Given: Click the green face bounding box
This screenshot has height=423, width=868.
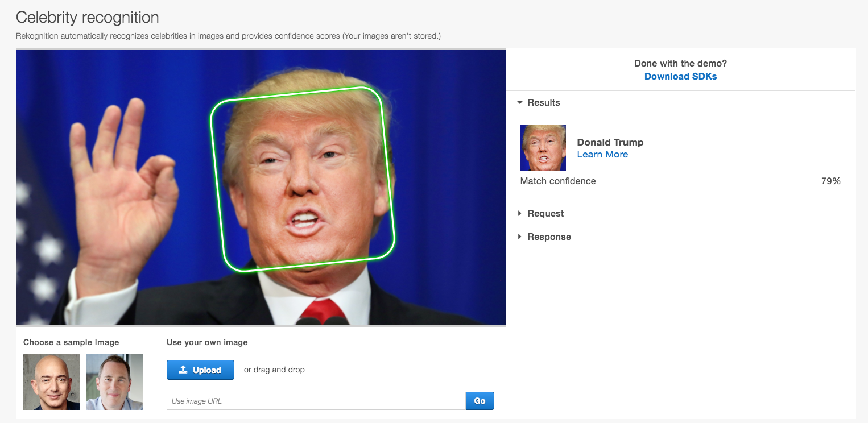Looking at the screenshot, I should pyautogui.click(x=303, y=179).
